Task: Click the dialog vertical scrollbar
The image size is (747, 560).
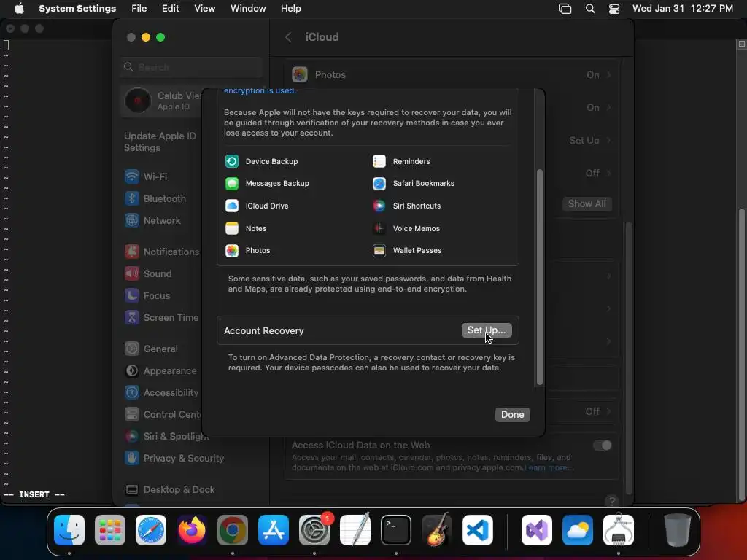Action: point(540,276)
